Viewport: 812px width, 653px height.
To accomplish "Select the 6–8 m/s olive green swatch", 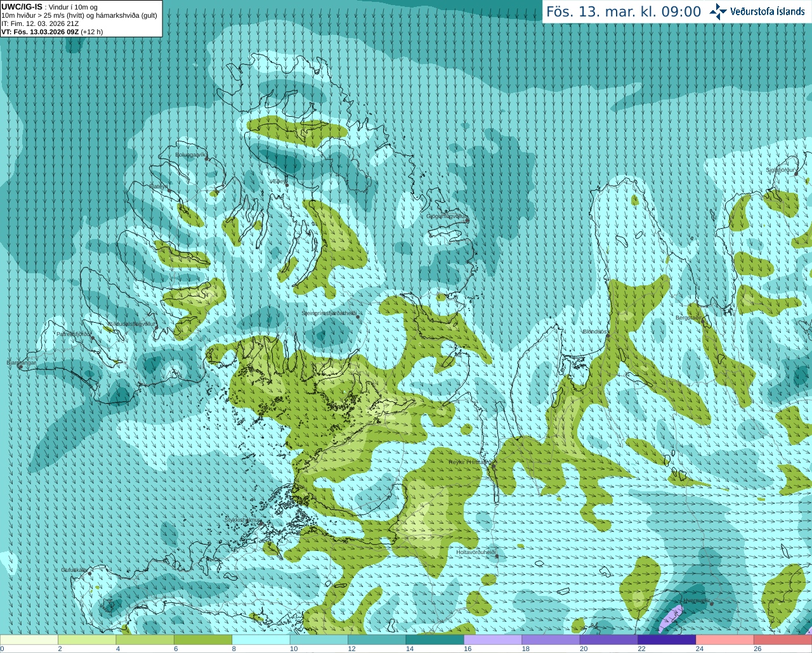I will tap(203, 640).
